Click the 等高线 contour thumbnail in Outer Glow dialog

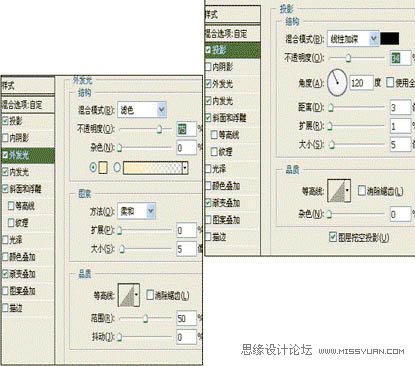point(127,295)
